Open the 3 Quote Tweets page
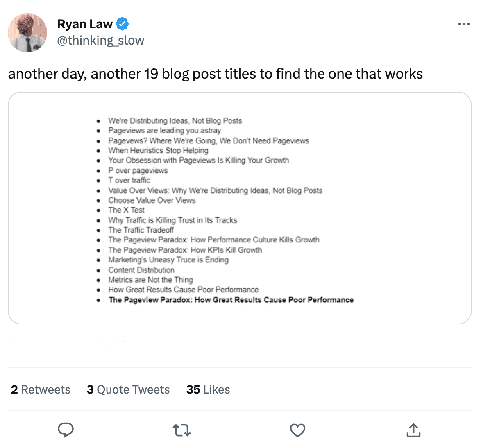Image resolution: width=481 pixels, height=448 pixels. point(128,389)
